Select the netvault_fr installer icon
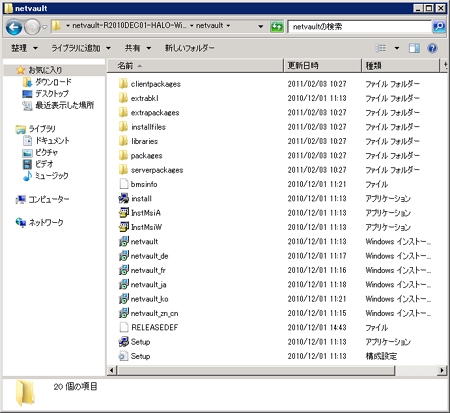 click(x=124, y=270)
